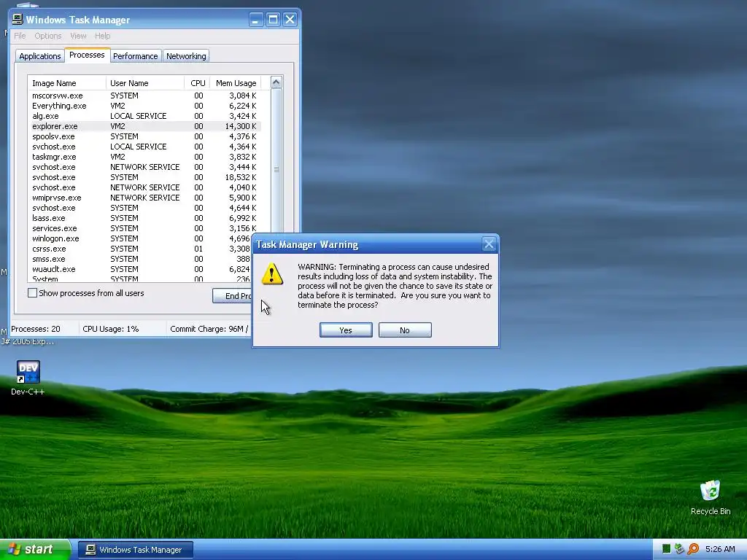Open the Networking tab
Screen dimensions: 747x560
coord(186,56)
